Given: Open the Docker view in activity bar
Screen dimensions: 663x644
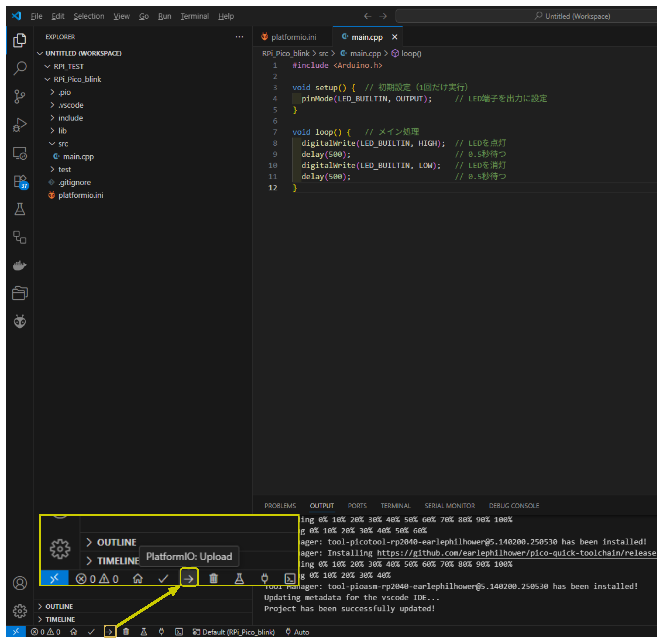Looking at the screenshot, I should tap(20, 265).
